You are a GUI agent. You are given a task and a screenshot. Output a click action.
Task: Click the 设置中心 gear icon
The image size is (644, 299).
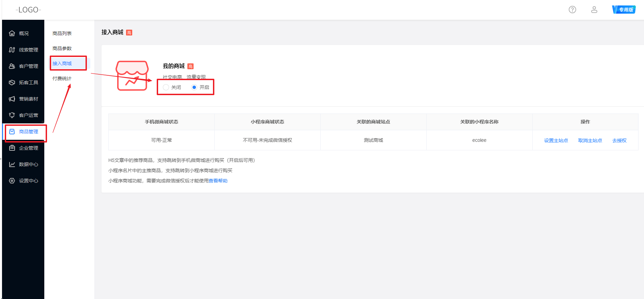(x=12, y=181)
